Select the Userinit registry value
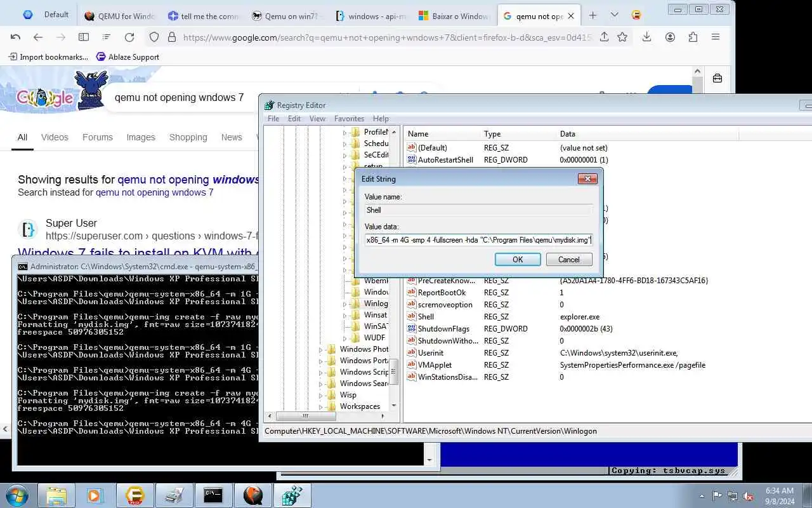 431,353
